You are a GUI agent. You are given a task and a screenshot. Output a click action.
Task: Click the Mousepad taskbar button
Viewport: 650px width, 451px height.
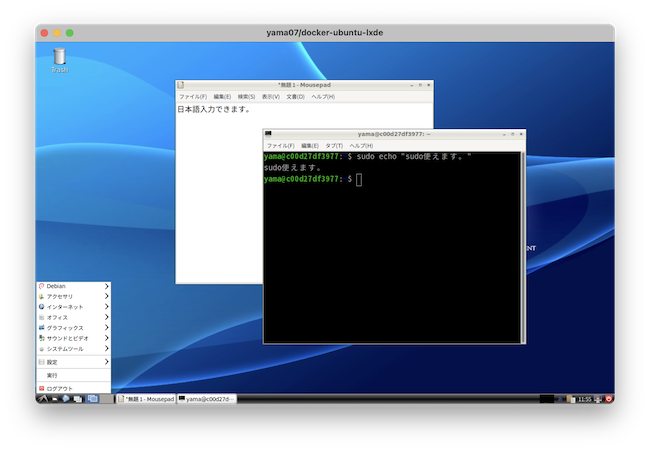click(146, 399)
